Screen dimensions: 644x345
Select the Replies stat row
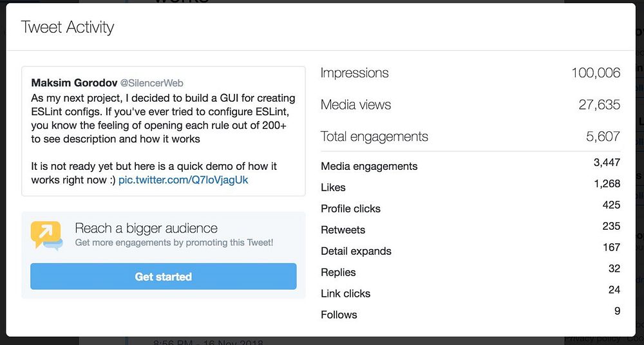coord(470,270)
